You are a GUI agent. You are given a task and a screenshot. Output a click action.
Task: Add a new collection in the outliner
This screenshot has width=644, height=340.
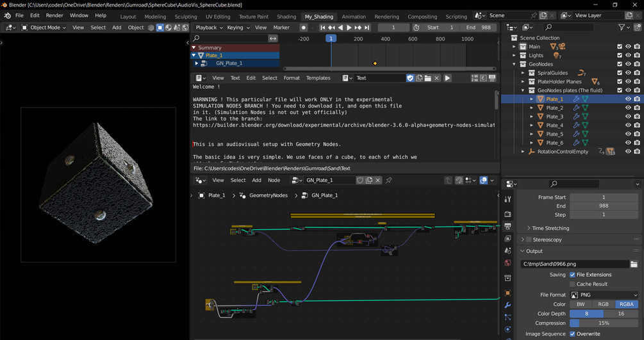638,27
